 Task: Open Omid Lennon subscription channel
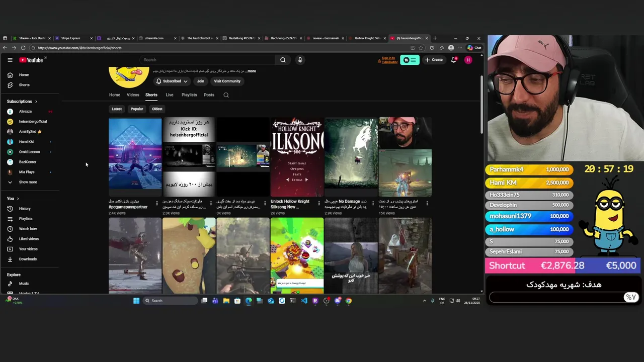coord(30,152)
